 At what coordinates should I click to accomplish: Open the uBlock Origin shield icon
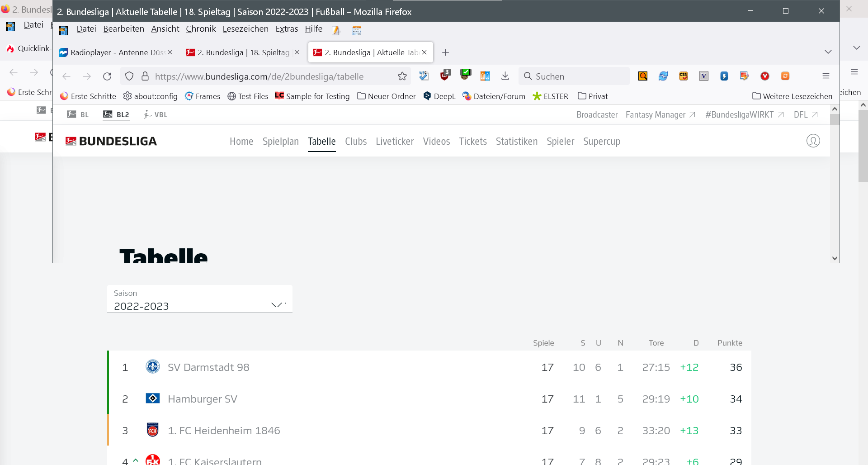coord(445,75)
